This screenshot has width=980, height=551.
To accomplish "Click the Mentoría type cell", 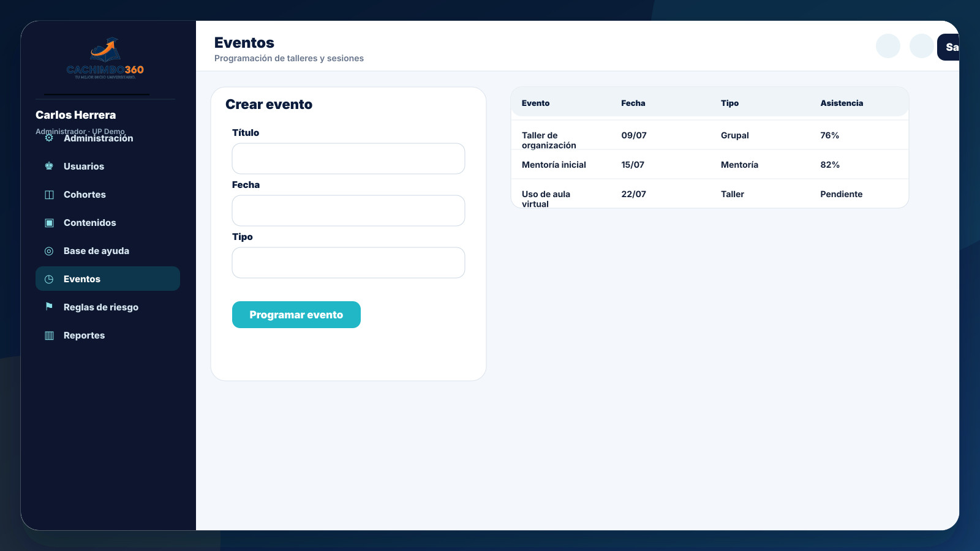I will (739, 165).
